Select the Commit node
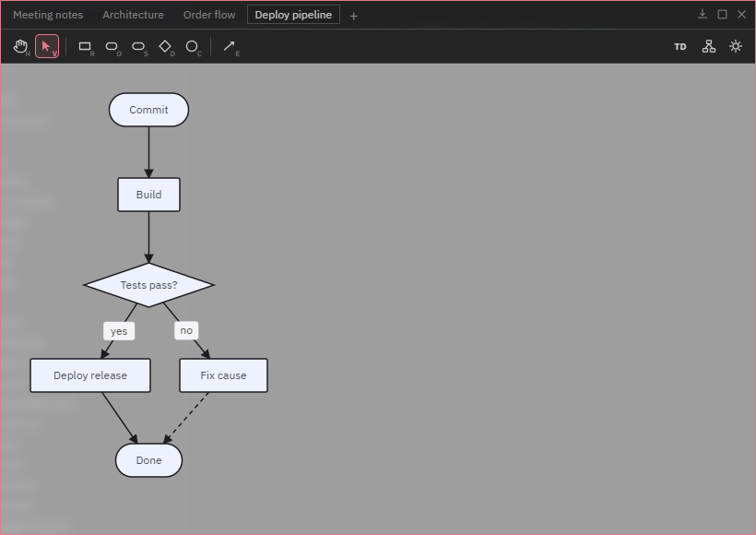This screenshot has width=756, height=535. pyautogui.click(x=148, y=110)
